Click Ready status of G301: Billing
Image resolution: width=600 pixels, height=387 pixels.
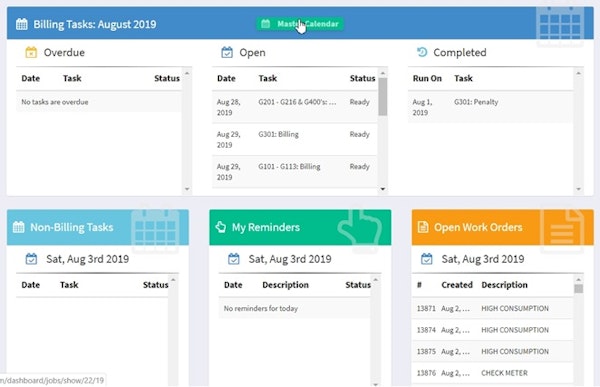(x=359, y=134)
